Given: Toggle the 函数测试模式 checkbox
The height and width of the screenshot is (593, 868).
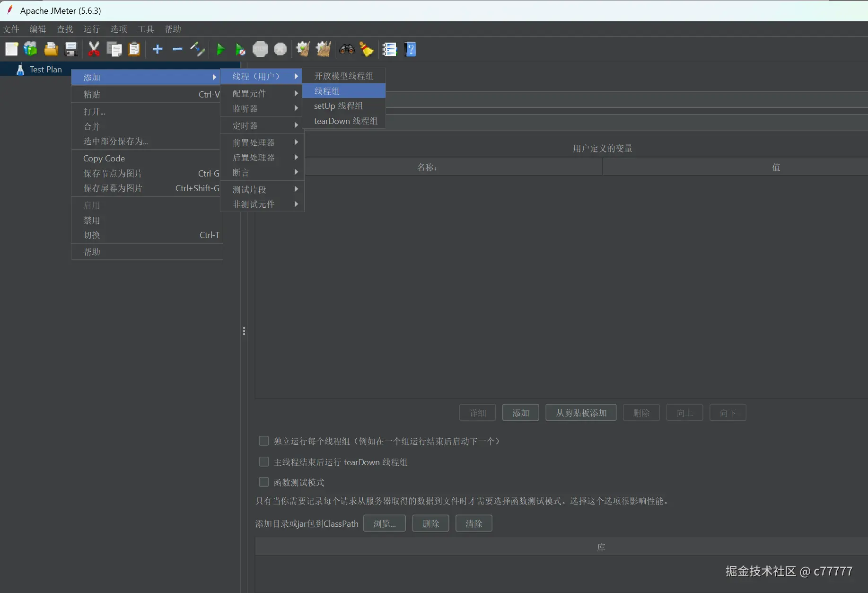Looking at the screenshot, I should click(x=264, y=482).
